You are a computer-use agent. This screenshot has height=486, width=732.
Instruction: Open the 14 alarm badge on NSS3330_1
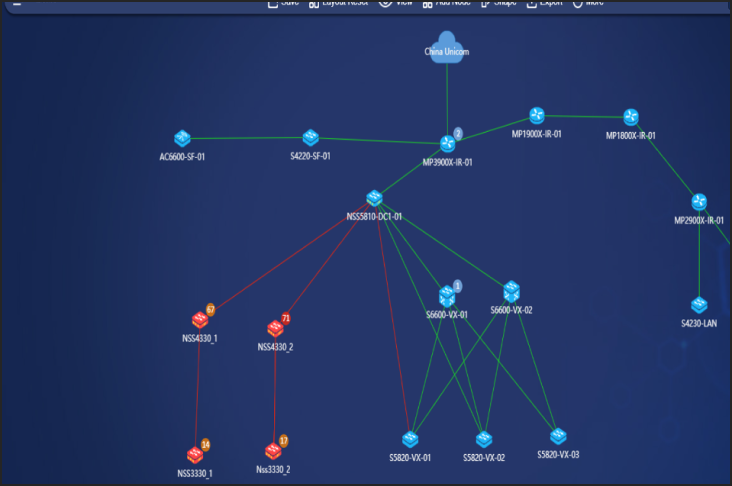tap(206, 444)
